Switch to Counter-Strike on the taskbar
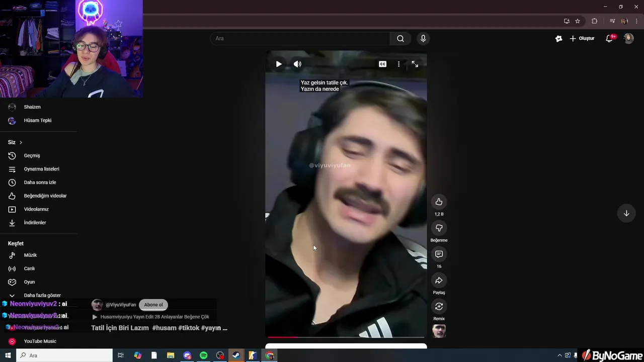The width and height of the screenshot is (644, 362). 253,355
